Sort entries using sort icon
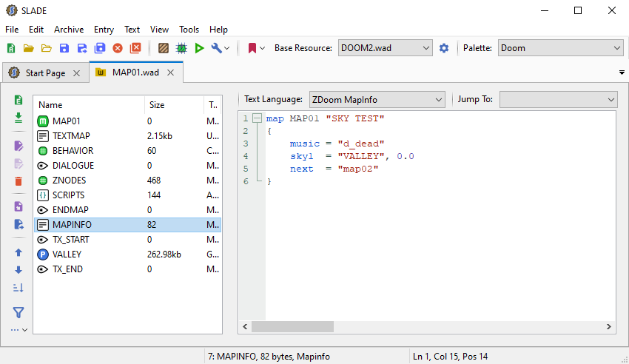629x364 pixels. pos(18,288)
